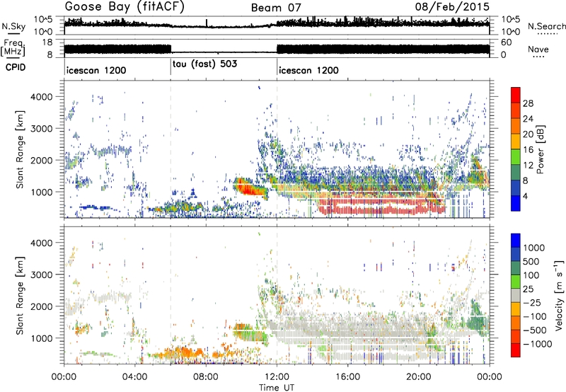Click the '500' velocity colorbar value
This screenshot has height=392, width=566.
pyautogui.click(x=531, y=262)
